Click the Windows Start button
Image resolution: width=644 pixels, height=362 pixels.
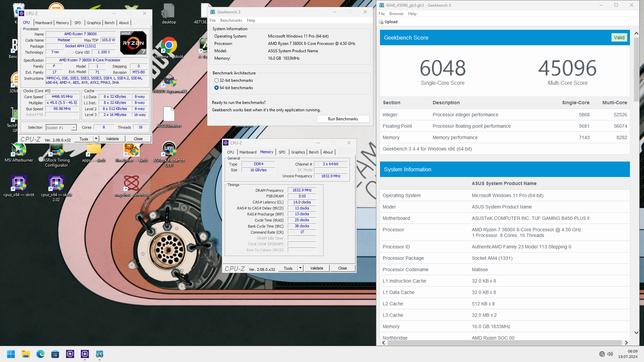coord(11,354)
